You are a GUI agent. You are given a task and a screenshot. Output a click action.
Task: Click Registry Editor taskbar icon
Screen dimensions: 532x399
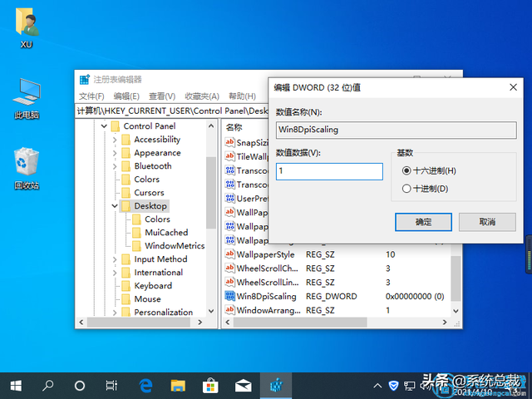click(276, 386)
